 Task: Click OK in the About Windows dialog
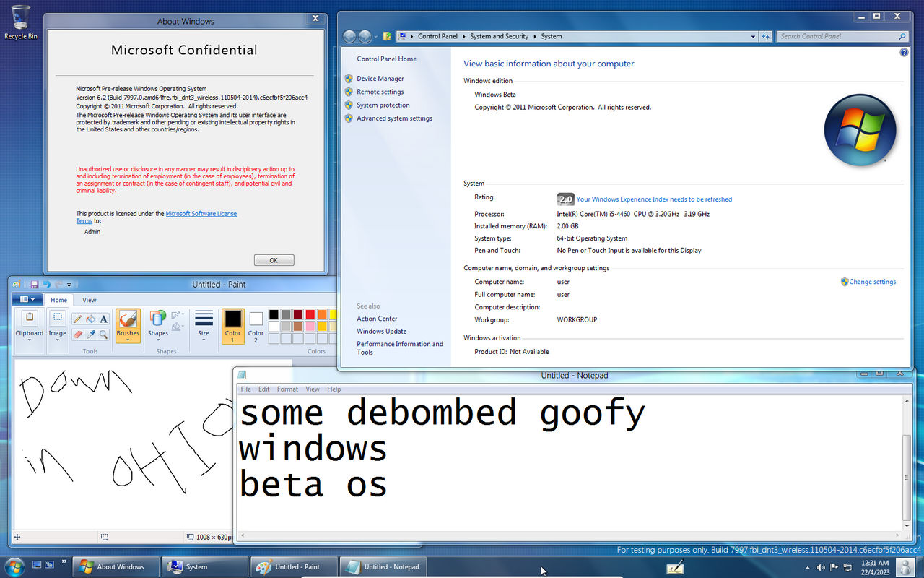274,260
